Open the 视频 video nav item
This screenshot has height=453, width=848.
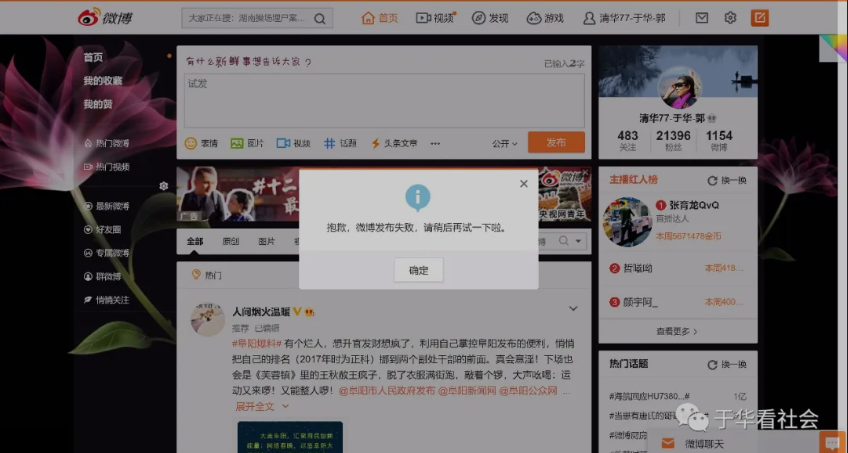(435, 18)
